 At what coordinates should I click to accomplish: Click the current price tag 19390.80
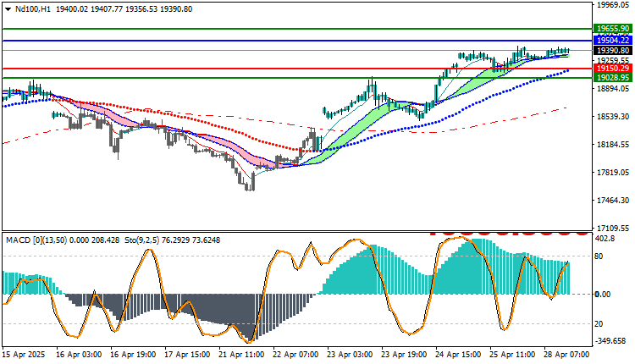pyautogui.click(x=614, y=50)
